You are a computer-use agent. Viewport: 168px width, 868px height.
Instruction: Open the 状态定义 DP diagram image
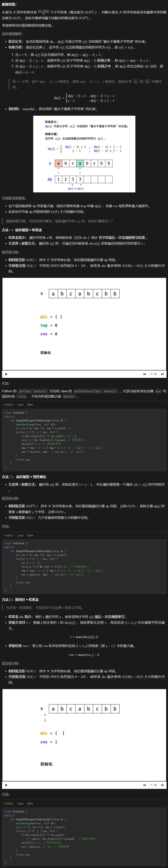point(84,154)
